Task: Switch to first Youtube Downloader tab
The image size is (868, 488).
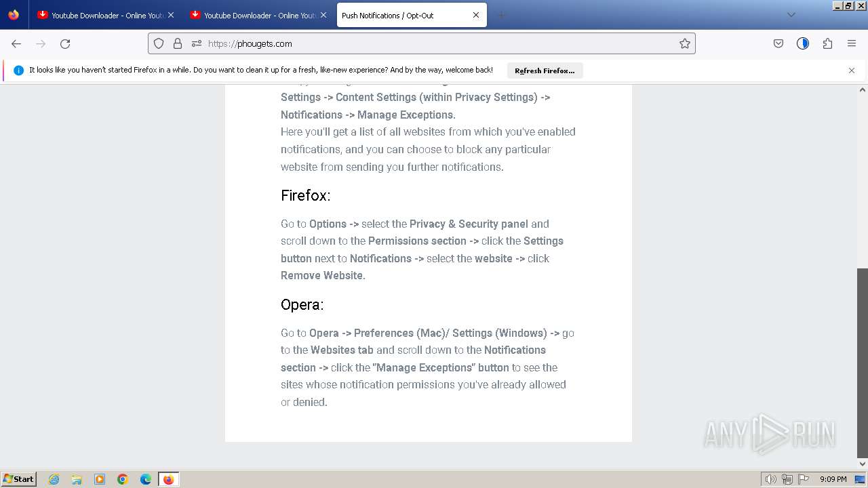Action: 106,15
